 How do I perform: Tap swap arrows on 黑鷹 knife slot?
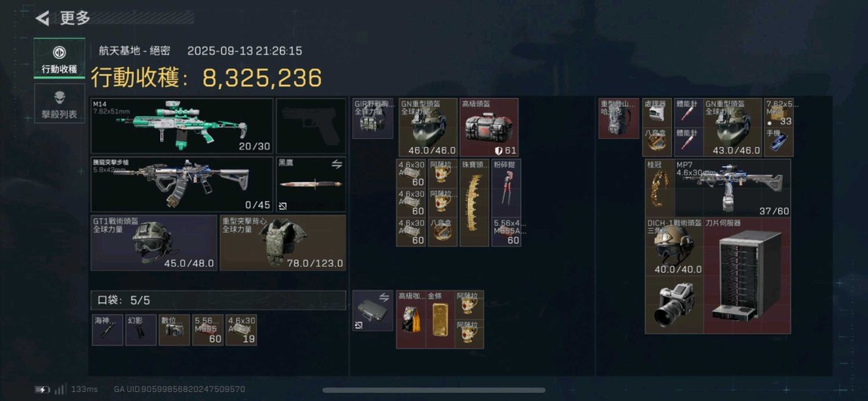pyautogui.click(x=337, y=164)
